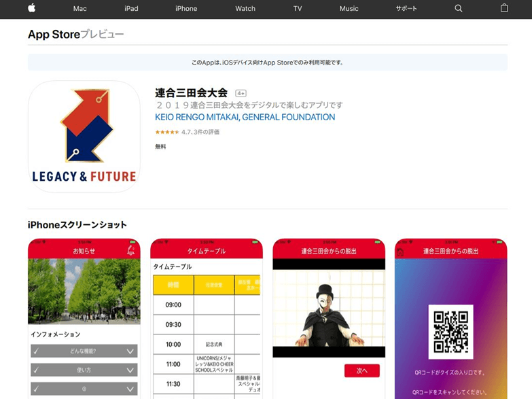
Task: Open the Music menu
Action: pyautogui.click(x=349, y=8)
